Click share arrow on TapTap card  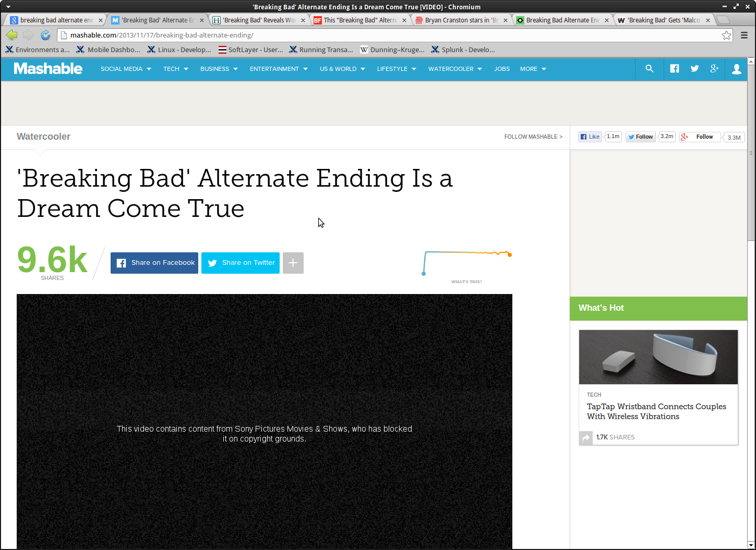[x=586, y=437]
